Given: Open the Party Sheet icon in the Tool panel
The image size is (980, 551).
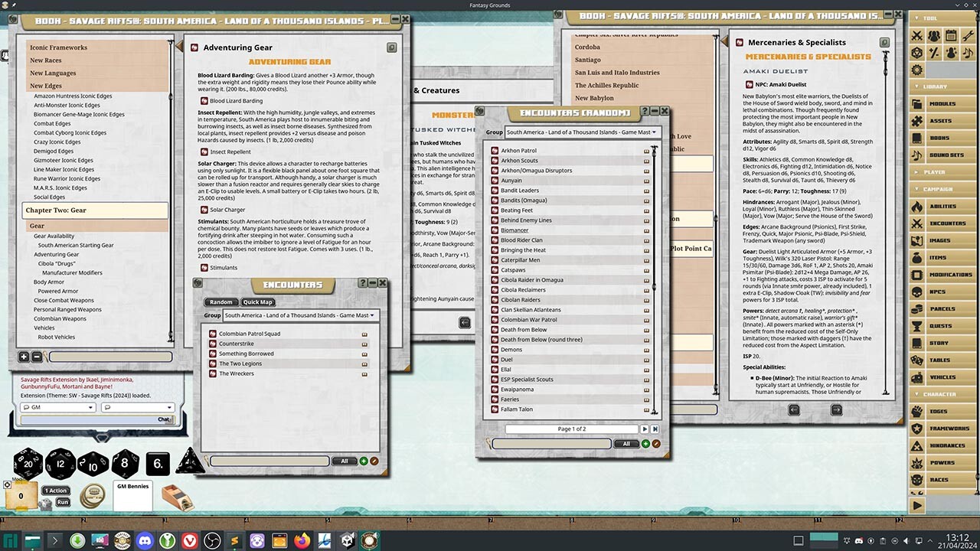Looking at the screenshot, I should coord(934,35).
